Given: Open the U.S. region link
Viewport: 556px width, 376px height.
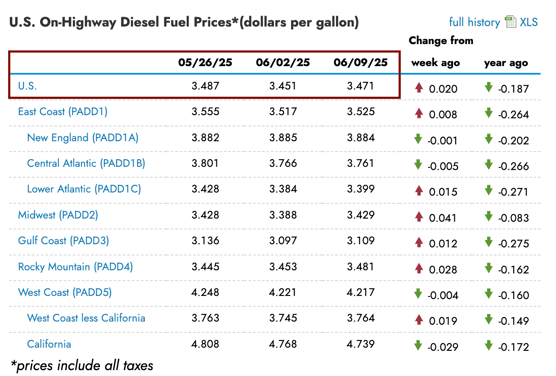Looking at the screenshot, I should pos(27,86).
